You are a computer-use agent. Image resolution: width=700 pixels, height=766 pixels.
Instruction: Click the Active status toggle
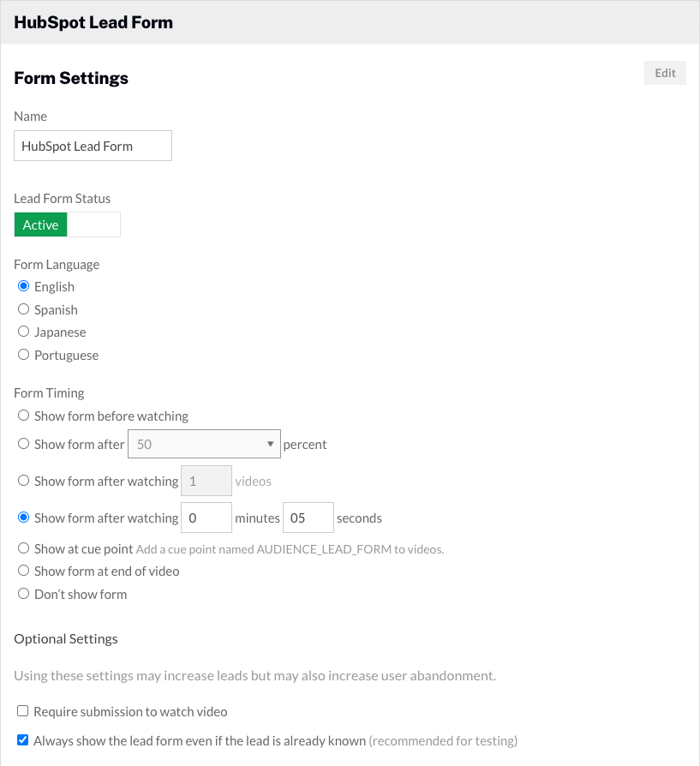click(40, 224)
